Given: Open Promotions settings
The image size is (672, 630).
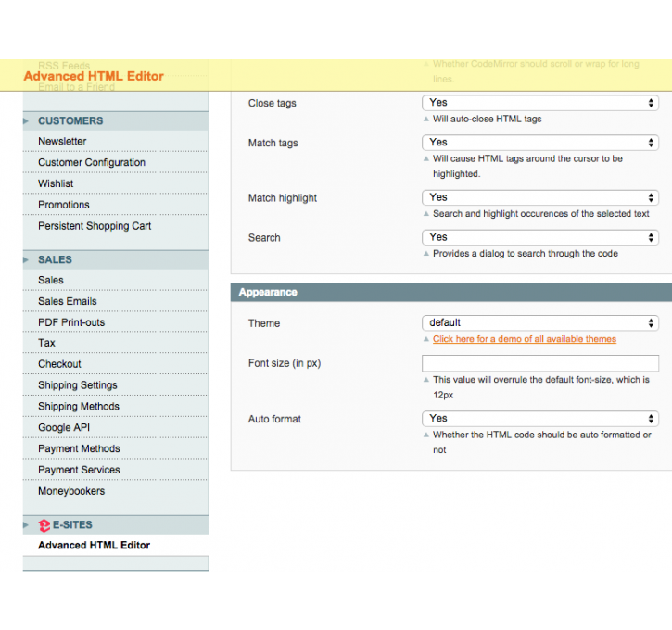Looking at the screenshot, I should 64,205.
